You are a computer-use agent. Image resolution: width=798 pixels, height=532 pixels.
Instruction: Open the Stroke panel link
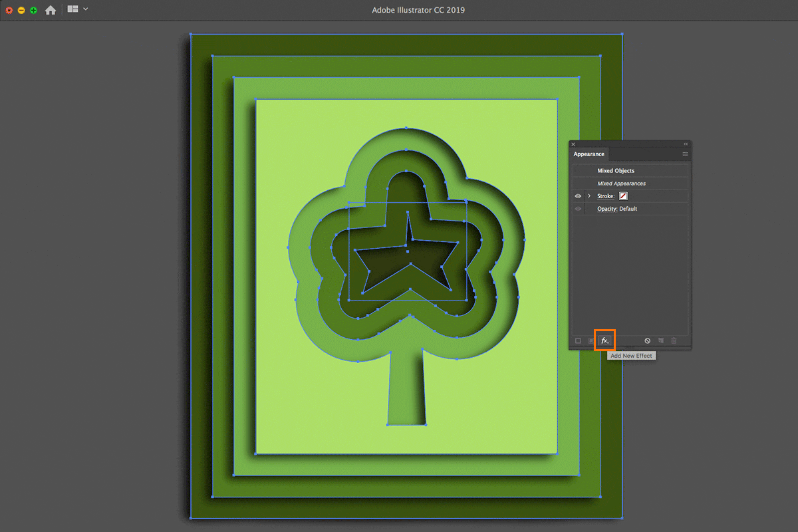coord(605,196)
